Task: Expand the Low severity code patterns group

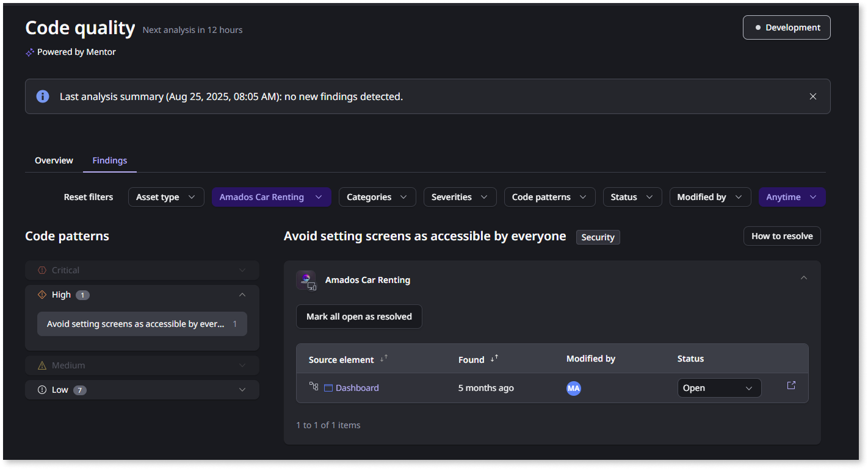Action: coord(242,390)
